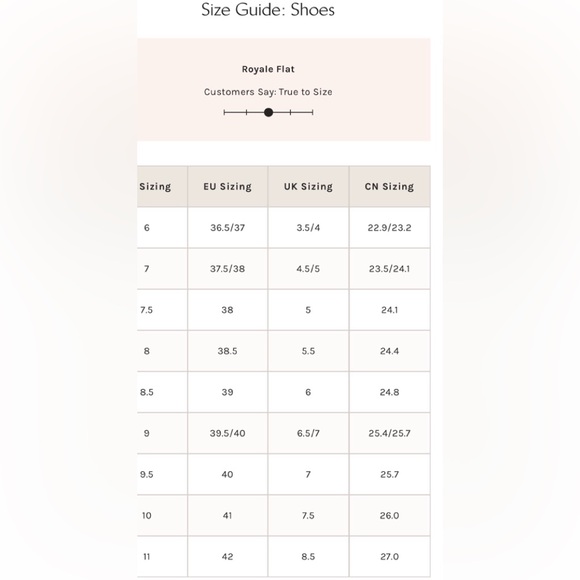Click the 36.5/37 EU size cell
580x580 pixels.
227,227
